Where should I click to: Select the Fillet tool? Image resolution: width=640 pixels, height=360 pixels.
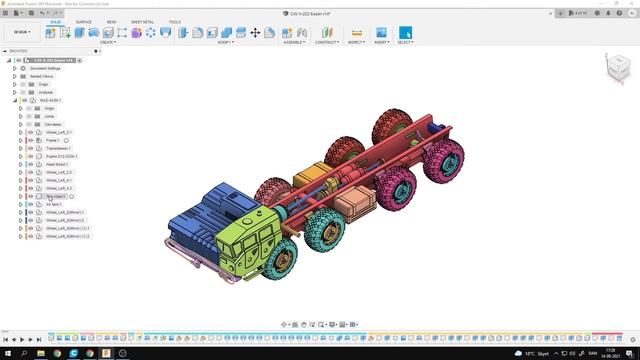click(198, 33)
